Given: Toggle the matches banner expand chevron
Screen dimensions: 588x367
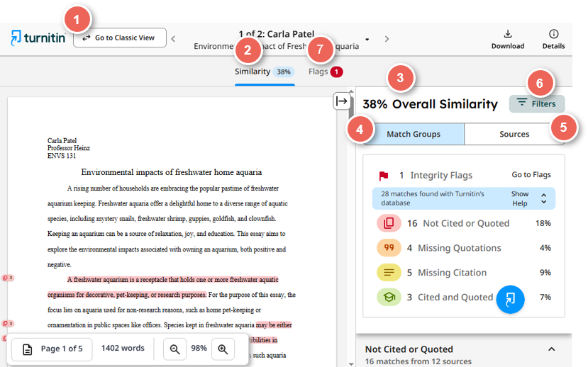Looking at the screenshot, I should [x=544, y=198].
